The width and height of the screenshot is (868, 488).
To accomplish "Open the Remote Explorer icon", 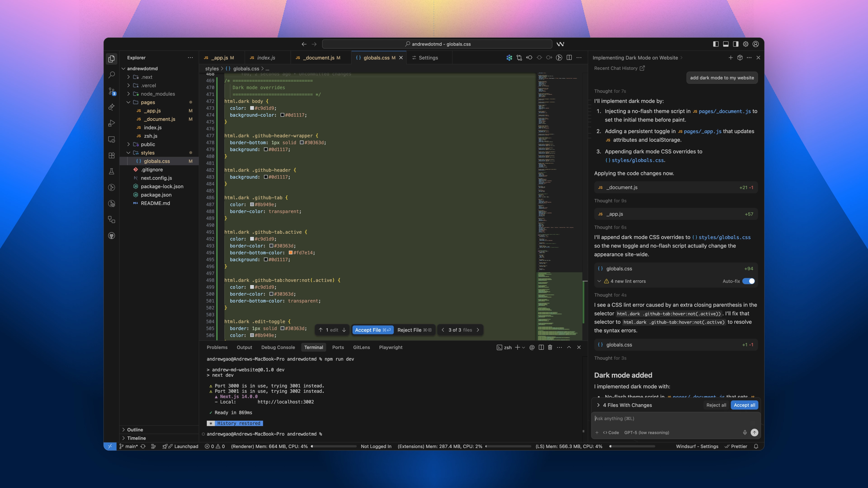I will point(111,139).
